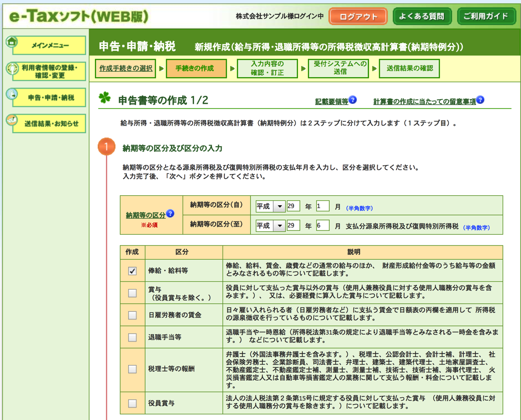The image size is (521, 420).
Task: Open ご利用ガイド page
Action: coord(486,16)
